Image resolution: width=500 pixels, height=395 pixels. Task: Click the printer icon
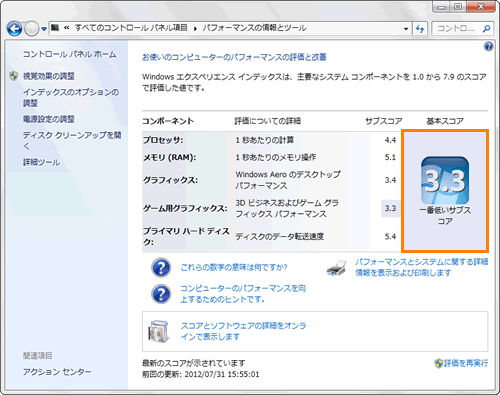point(336,268)
